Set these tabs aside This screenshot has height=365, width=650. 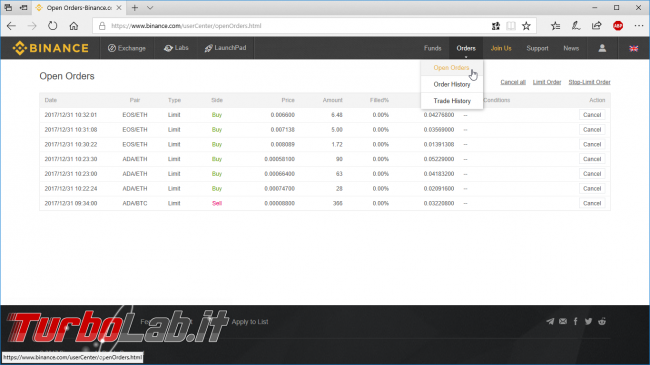pyautogui.click(x=24, y=7)
